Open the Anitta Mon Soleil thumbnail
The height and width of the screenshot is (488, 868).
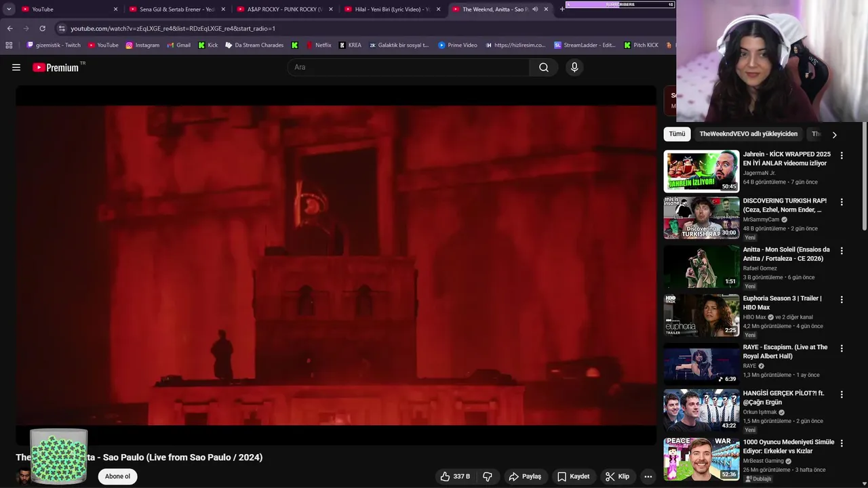(x=701, y=266)
